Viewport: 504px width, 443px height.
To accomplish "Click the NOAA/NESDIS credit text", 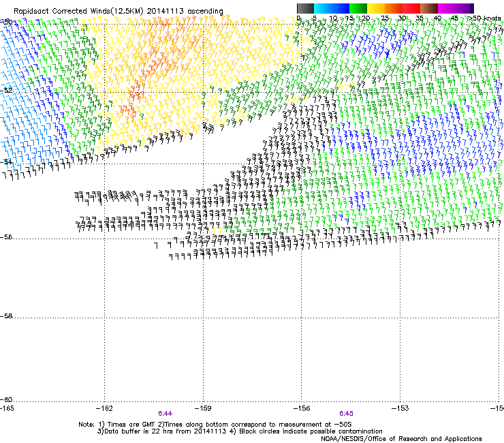I will point(401,439).
